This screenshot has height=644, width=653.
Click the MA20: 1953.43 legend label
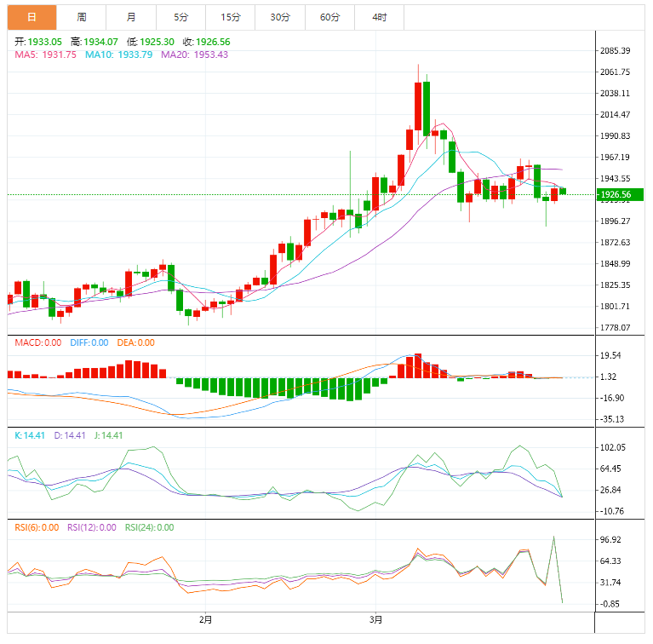194,55
